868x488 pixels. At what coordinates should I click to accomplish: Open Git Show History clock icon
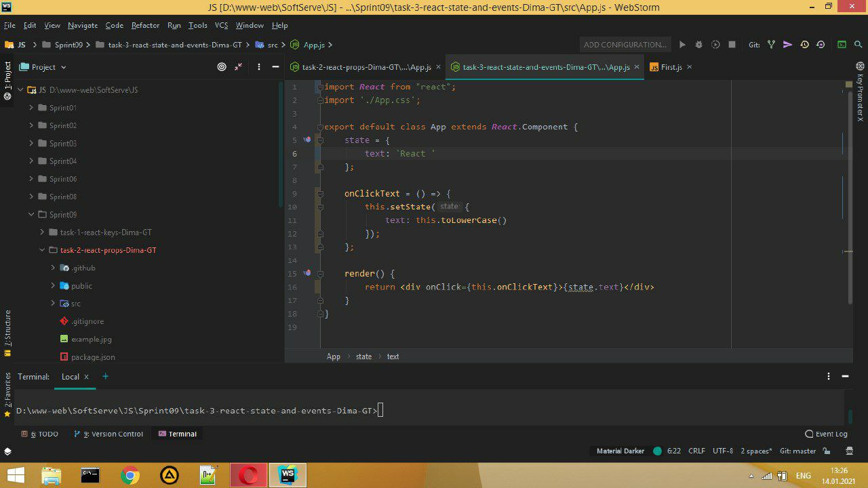tap(804, 45)
